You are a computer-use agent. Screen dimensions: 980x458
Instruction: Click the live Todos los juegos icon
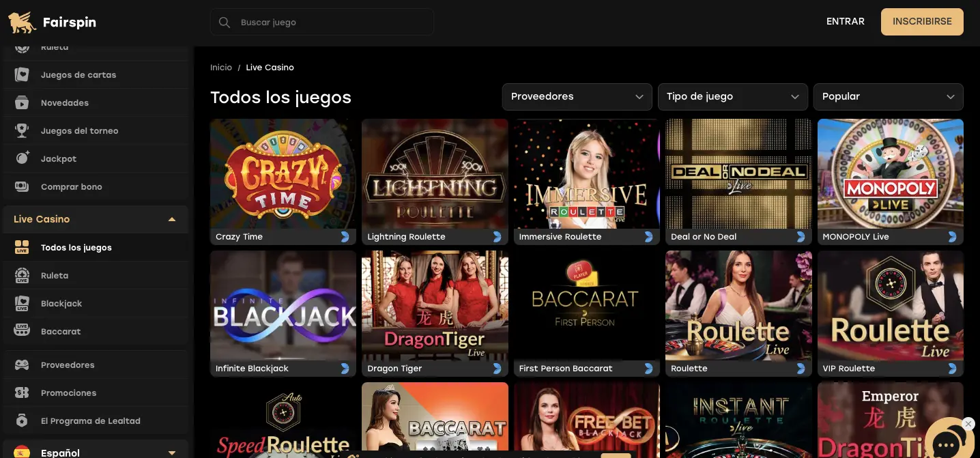22,248
